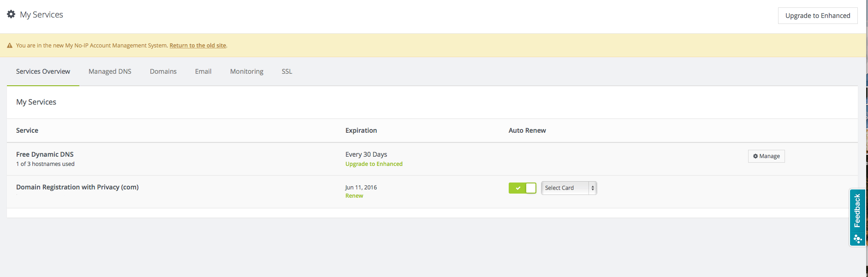
Task: Open the SSL tab
Action: [287, 71]
